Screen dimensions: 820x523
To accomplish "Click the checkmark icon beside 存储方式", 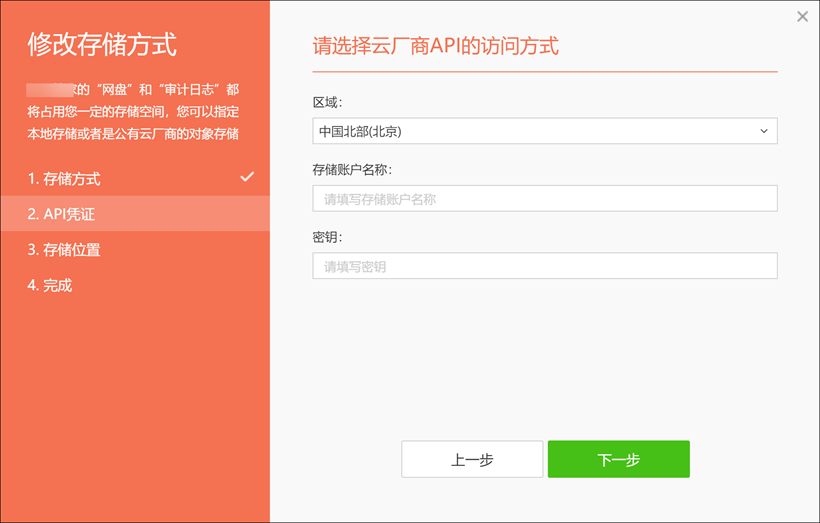I will (247, 177).
